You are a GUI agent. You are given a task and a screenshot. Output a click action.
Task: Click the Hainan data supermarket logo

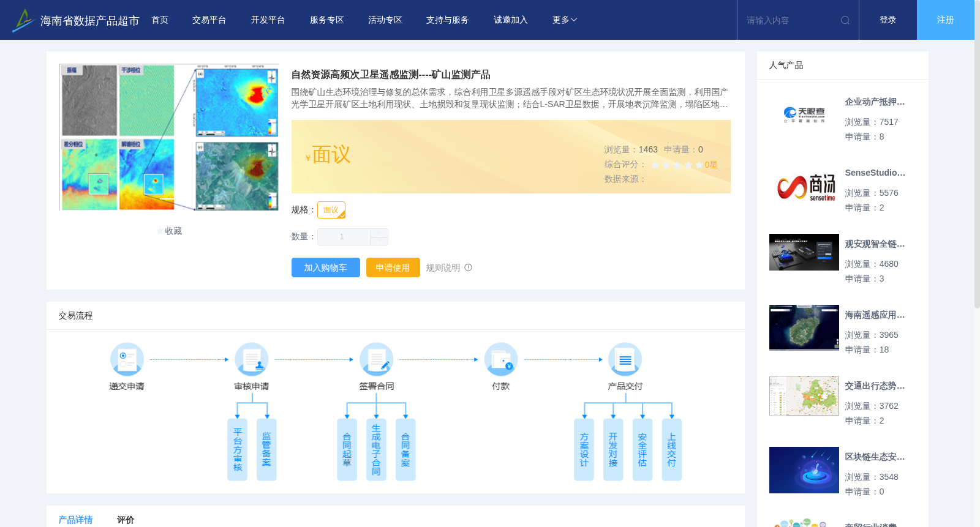pos(23,20)
